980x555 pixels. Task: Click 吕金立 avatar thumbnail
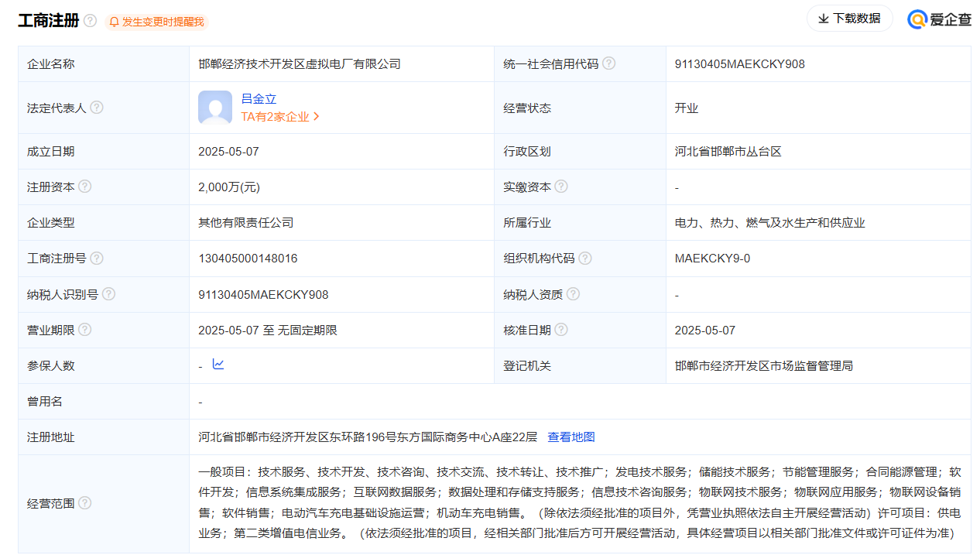pos(215,108)
